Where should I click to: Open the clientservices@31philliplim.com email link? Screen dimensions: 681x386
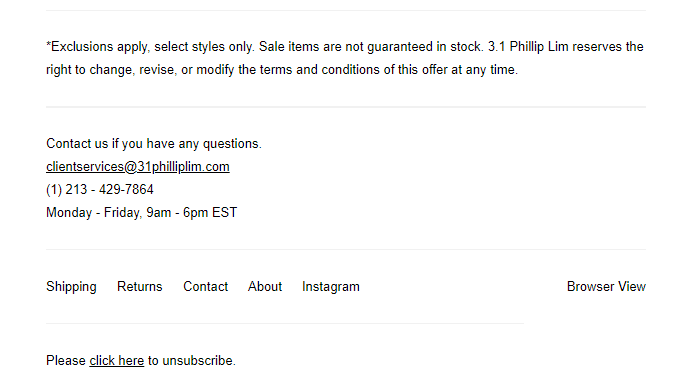[x=138, y=167]
